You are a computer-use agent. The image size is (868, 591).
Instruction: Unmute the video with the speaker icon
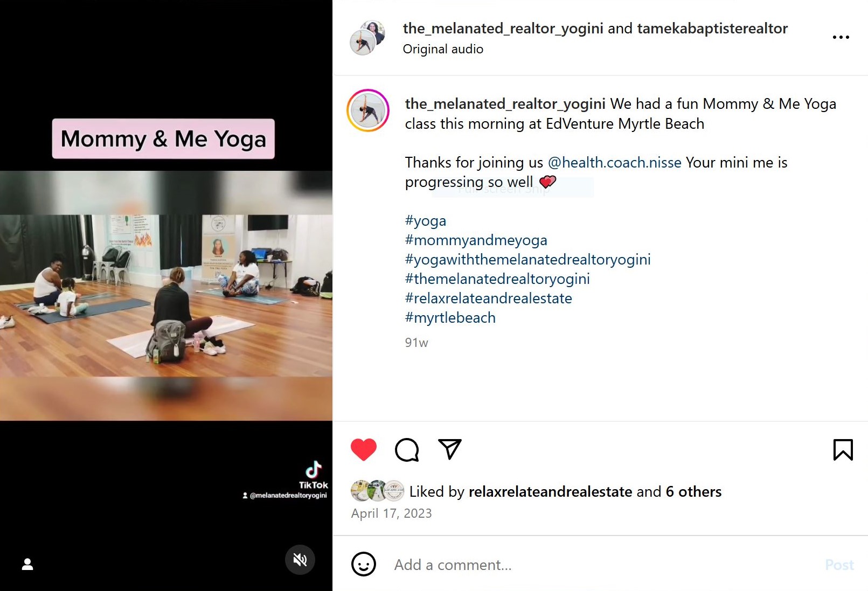point(300,560)
